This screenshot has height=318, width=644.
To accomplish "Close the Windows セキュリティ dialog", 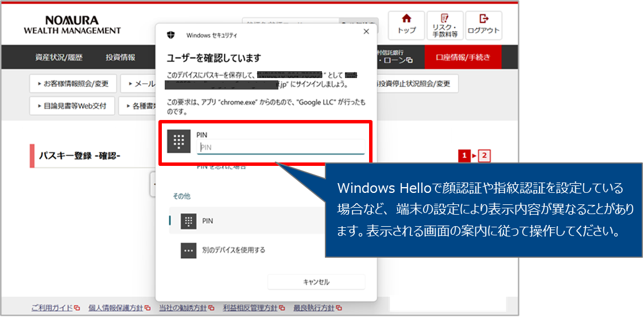I will click(x=366, y=32).
